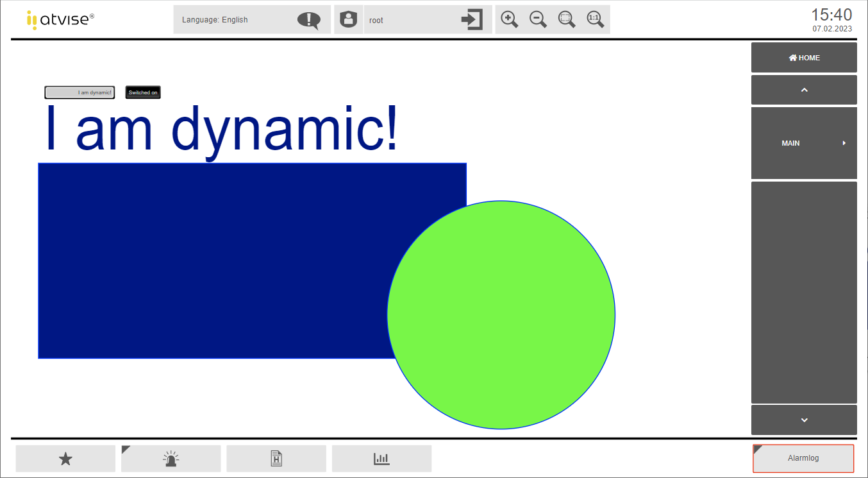This screenshot has width=868, height=478.
Task: Select the MAIN menu entry
Action: (x=791, y=142)
